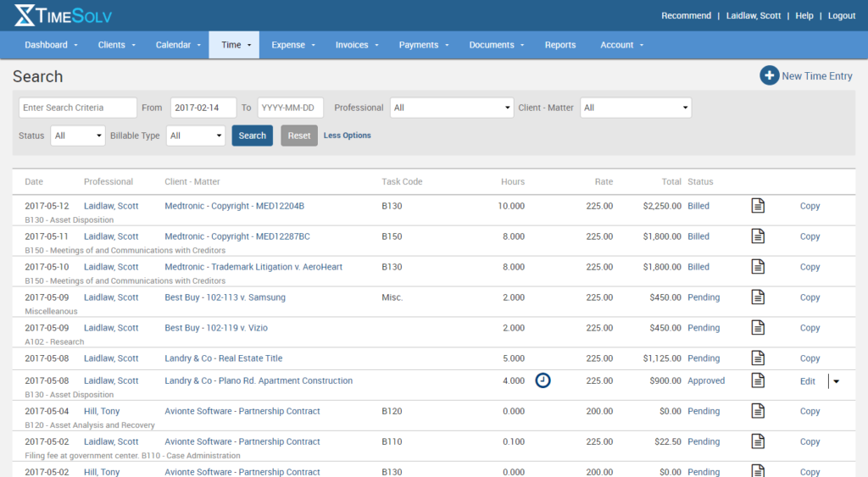The width and height of the screenshot is (868, 477).
Task: Open the Dashboard menu
Action: pos(51,45)
